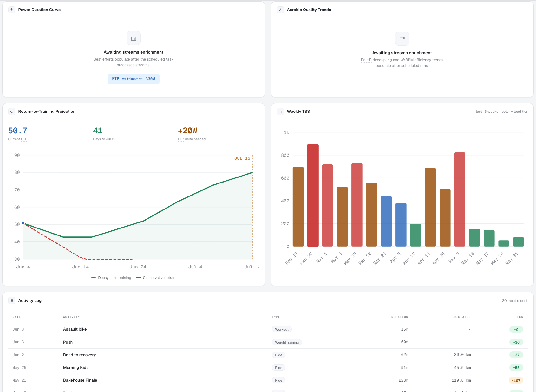This screenshot has width=536, height=392.
Task: Toggle the Decay legend entry
Action: [x=111, y=278]
